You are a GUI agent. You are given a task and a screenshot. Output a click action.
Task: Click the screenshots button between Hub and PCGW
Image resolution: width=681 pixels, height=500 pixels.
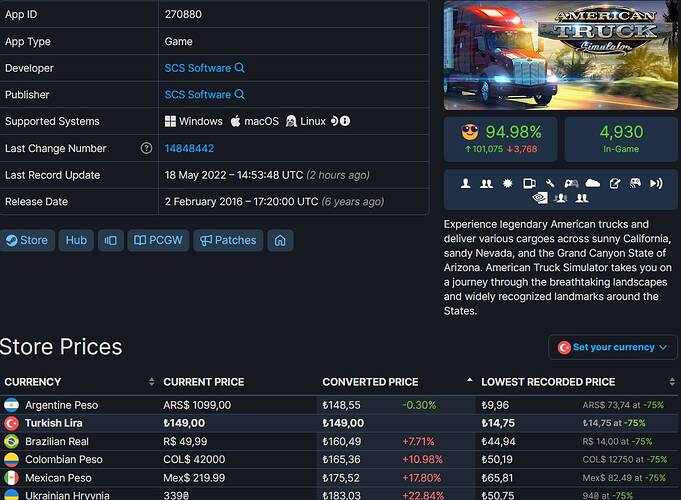pyautogui.click(x=111, y=240)
